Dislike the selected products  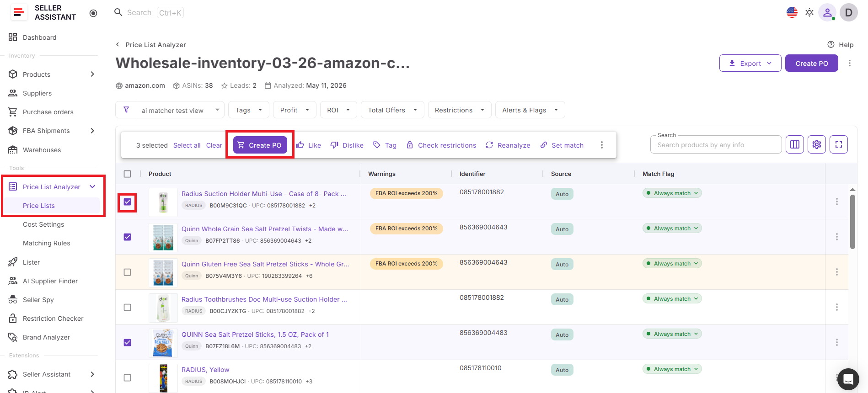pos(347,145)
